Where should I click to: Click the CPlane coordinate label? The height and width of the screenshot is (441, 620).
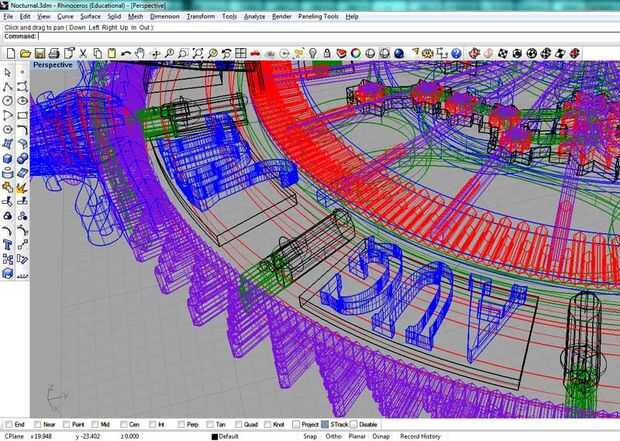(x=14, y=436)
